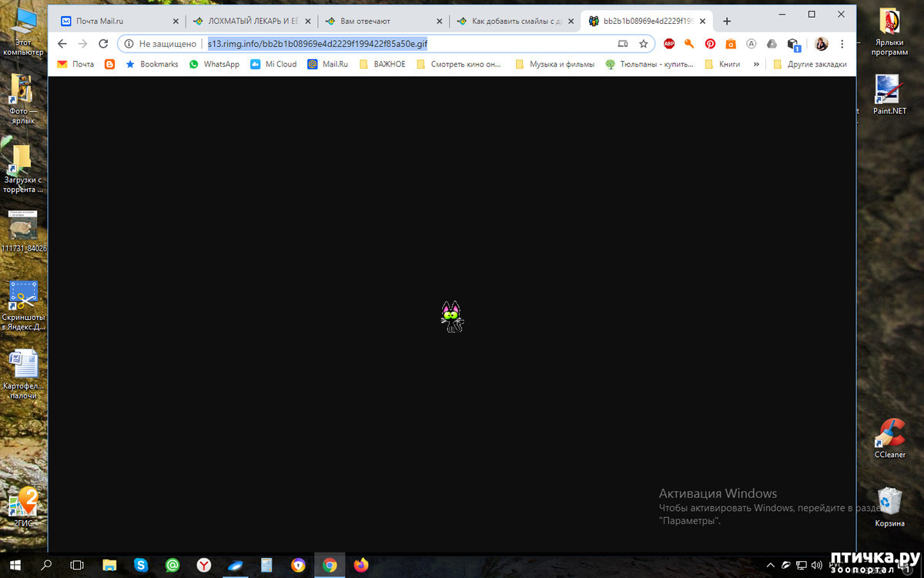Open taskbar search magnifier
The image size is (924, 578).
coord(45,565)
